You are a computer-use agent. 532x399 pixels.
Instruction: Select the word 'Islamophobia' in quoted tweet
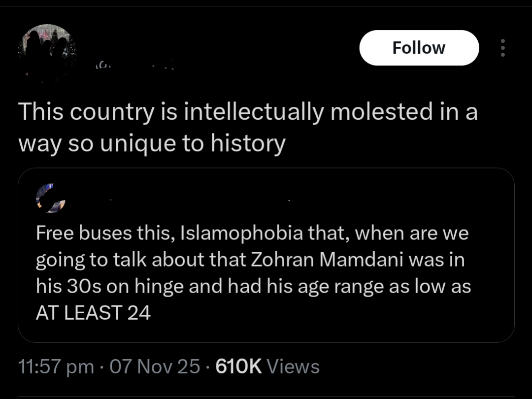click(241, 233)
